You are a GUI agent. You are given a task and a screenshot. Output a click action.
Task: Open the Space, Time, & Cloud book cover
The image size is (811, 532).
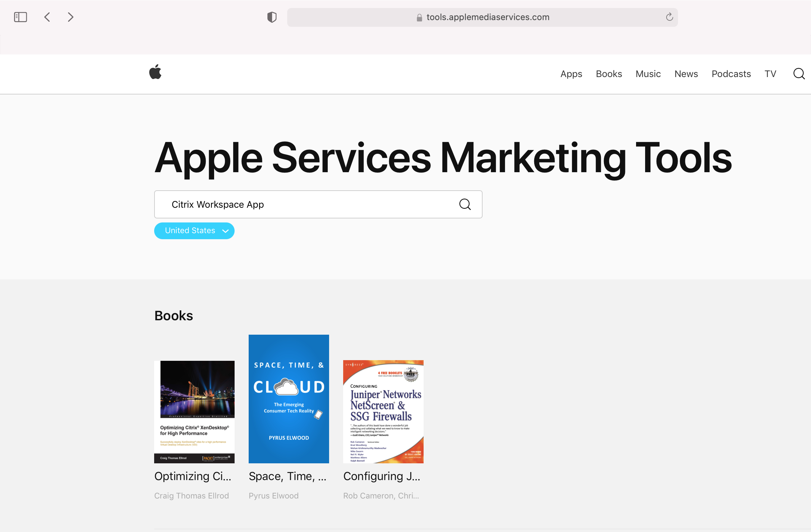coord(289,398)
